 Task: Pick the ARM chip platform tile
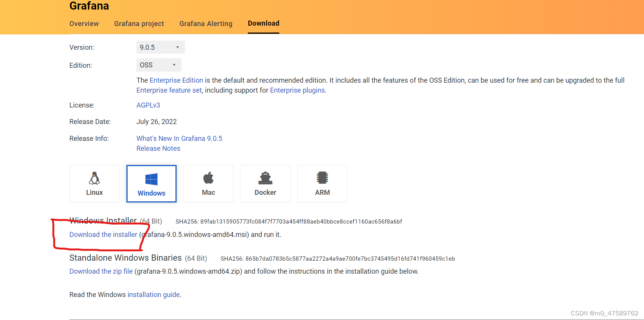[322, 184]
